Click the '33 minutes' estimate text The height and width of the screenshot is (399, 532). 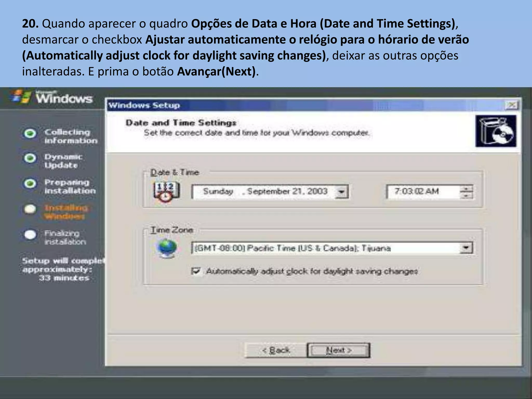(64, 278)
